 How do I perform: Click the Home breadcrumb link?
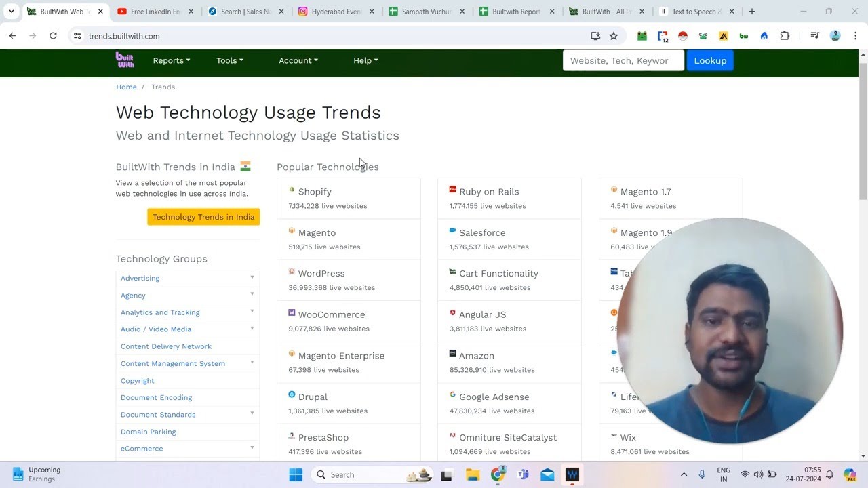click(126, 87)
